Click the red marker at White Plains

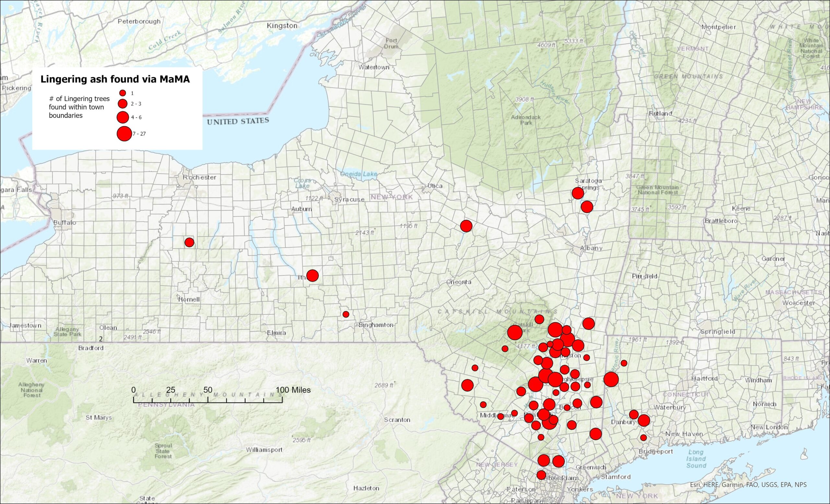pos(541,475)
